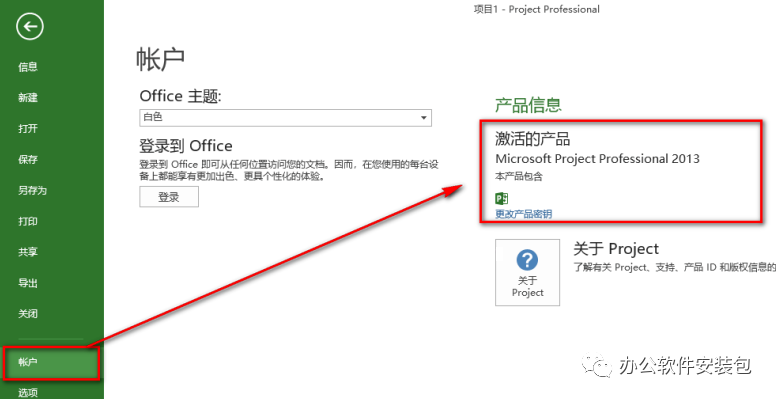Click the 关于 Project button
This screenshot has height=399, width=776.
pos(528,273)
